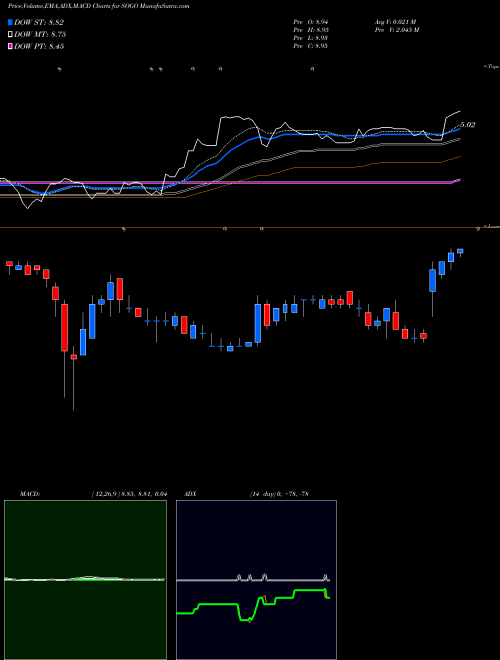Click the '<Tops' marker label
This screenshot has height=660, width=500.
[492, 67]
